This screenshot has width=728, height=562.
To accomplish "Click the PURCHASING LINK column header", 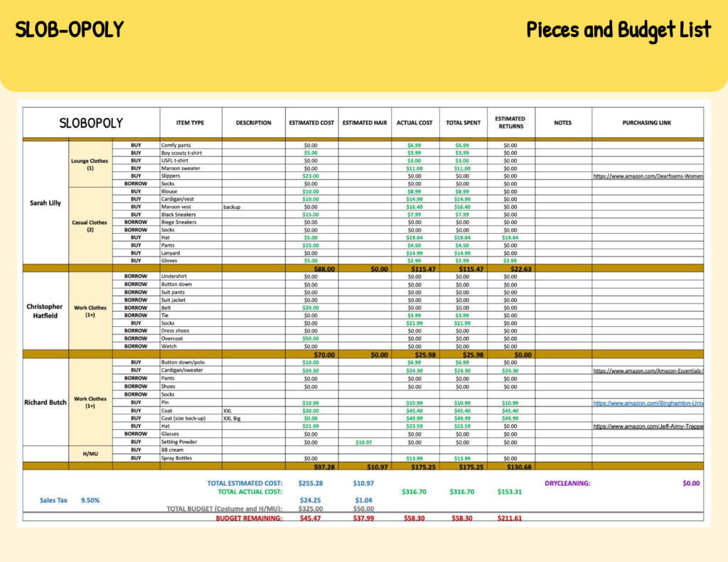I will 647,123.
